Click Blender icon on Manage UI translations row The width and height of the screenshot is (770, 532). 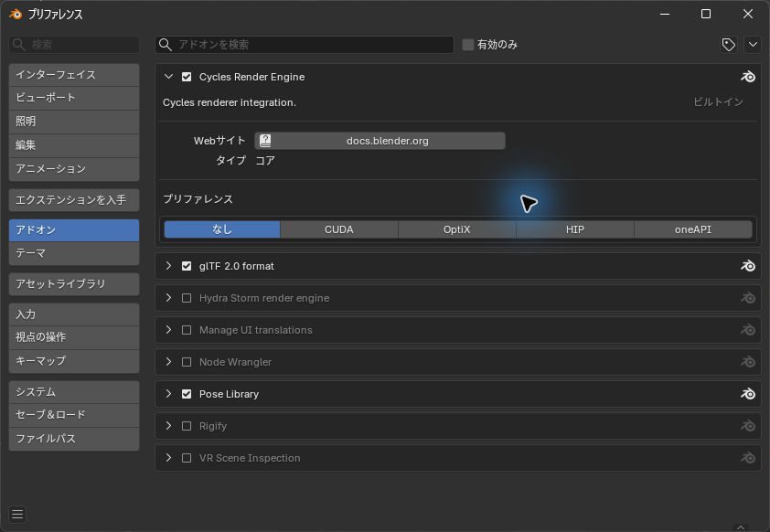tap(747, 330)
